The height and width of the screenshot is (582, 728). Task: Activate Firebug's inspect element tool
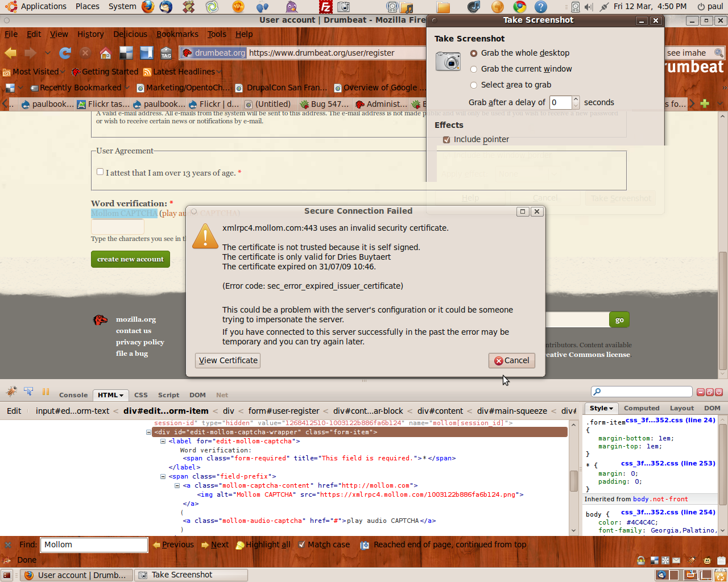click(x=28, y=392)
